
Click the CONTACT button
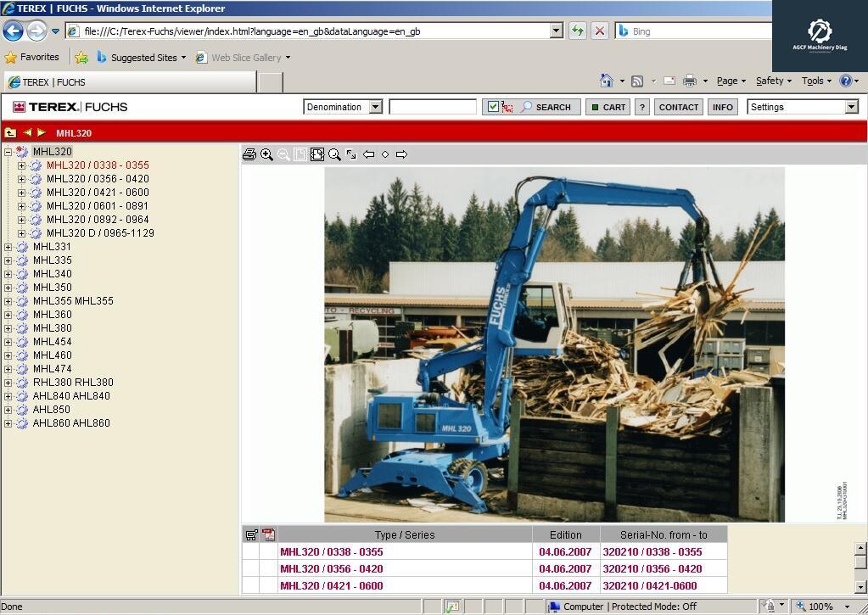(678, 107)
